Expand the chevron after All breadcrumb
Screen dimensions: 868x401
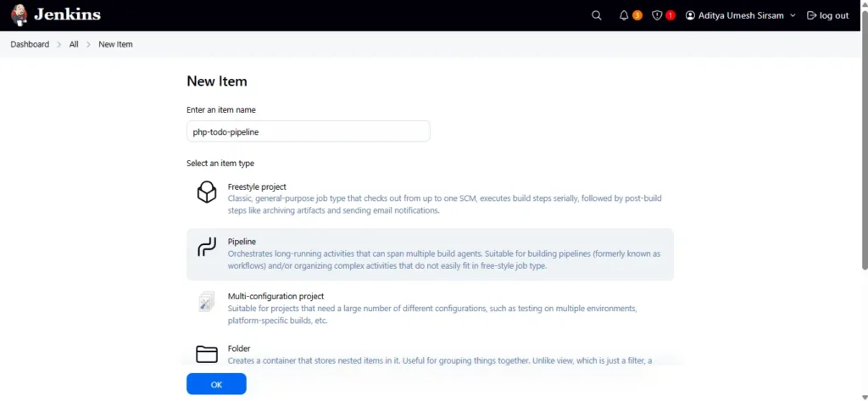(x=88, y=44)
